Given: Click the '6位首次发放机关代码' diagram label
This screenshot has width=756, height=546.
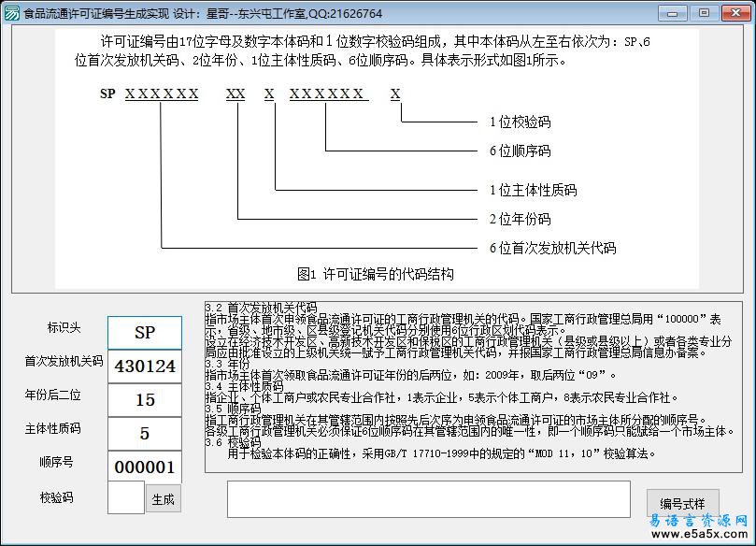Looking at the screenshot, I should click(552, 248).
